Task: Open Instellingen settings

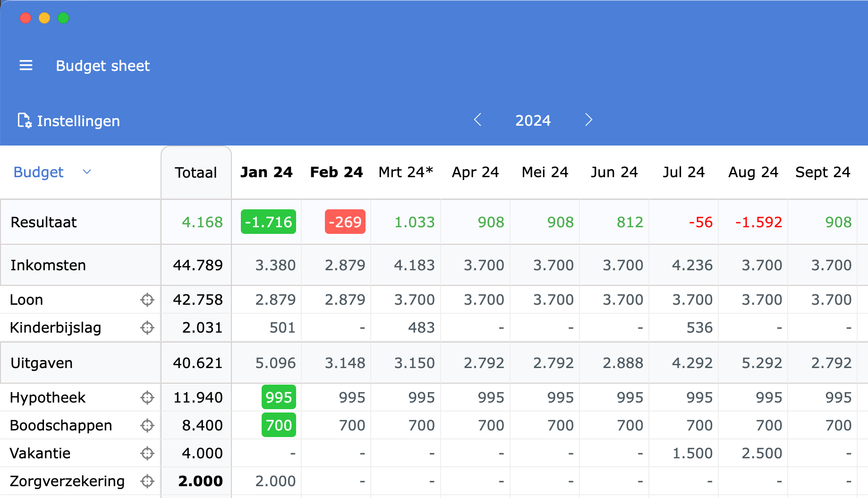Action: 69,121
